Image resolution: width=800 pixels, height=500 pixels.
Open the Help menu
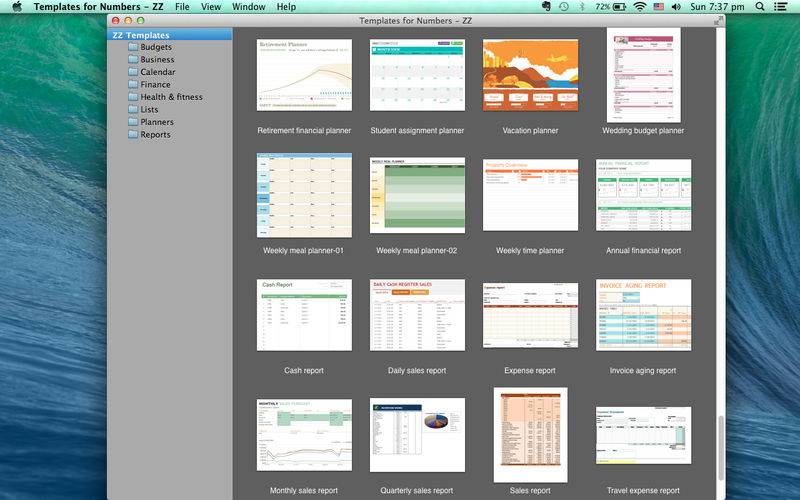pos(286,7)
